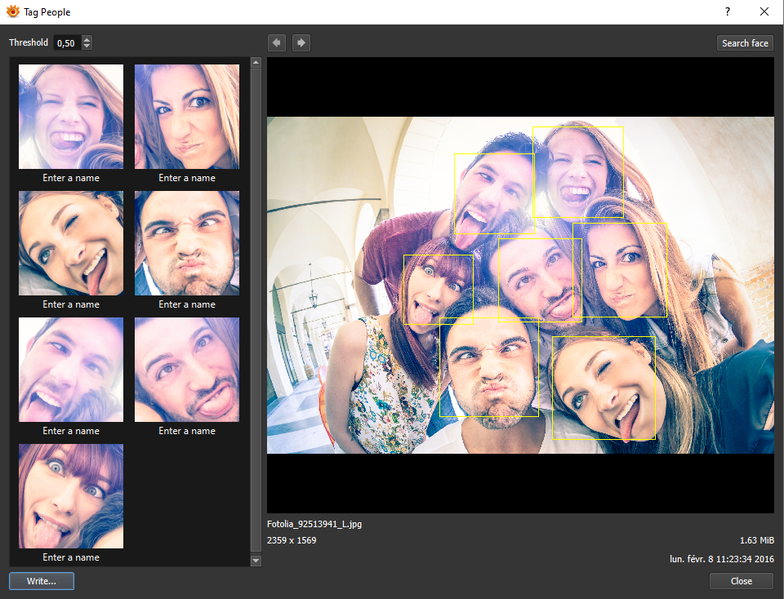Click the next image arrow button

click(301, 42)
